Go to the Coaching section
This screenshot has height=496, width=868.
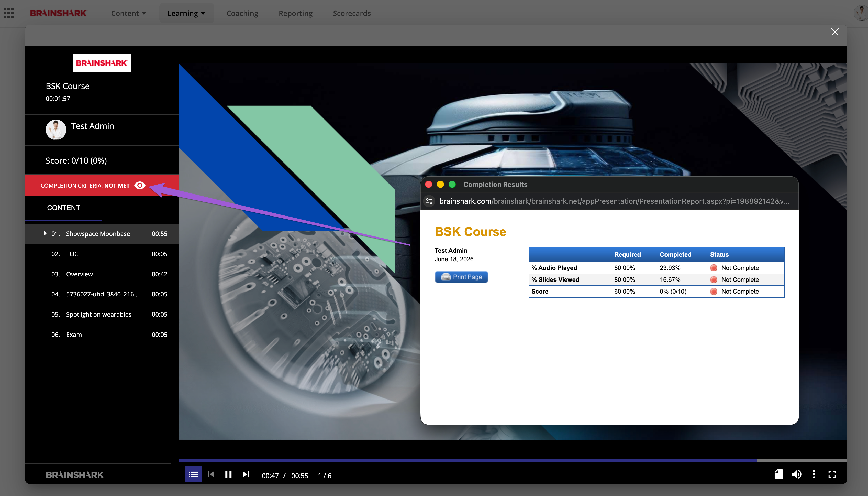pos(242,13)
